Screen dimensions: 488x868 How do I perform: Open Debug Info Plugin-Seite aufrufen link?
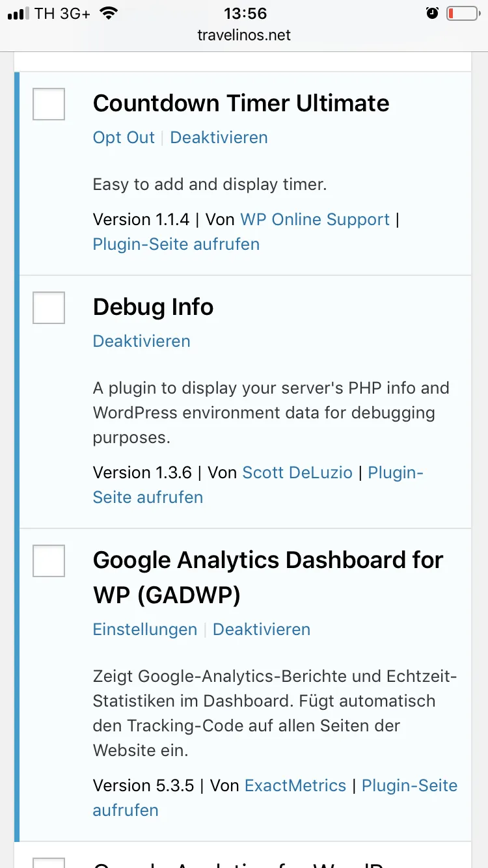pyautogui.click(x=258, y=485)
